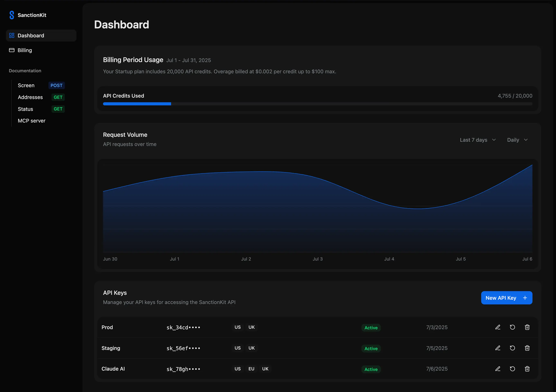
Task: Click the POST badge next to Screen
Action: [56, 85]
